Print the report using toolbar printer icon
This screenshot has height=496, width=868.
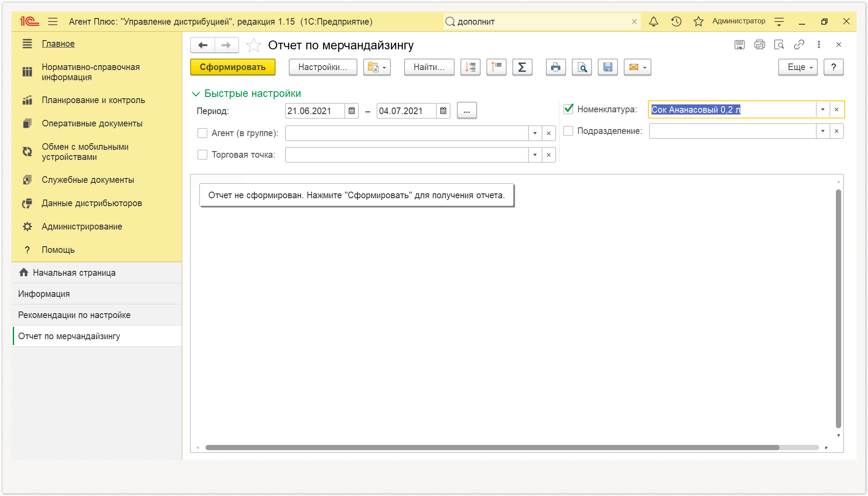pos(556,67)
